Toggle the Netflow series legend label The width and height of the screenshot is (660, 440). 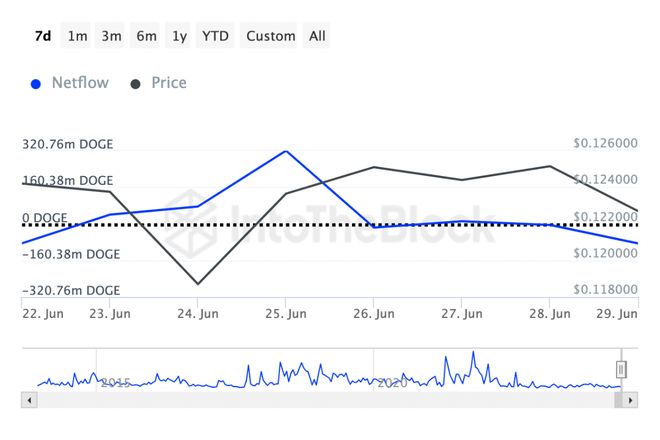coord(80,83)
